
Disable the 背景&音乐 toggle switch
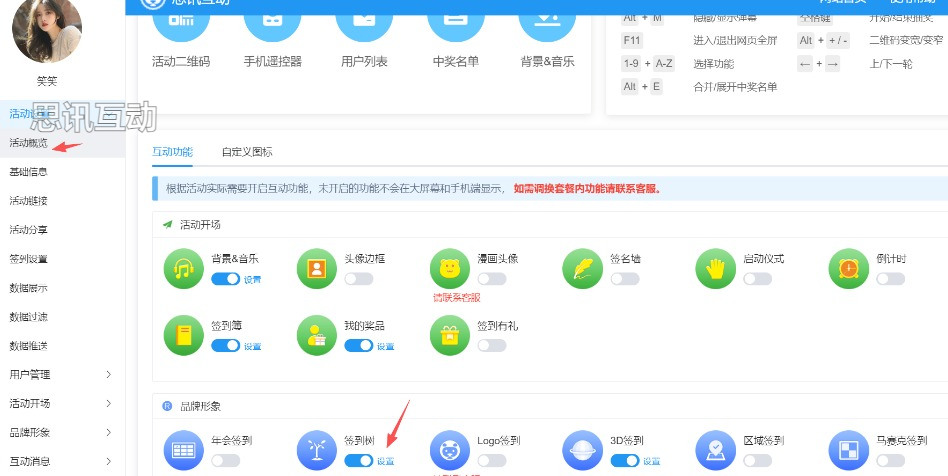tap(225, 279)
